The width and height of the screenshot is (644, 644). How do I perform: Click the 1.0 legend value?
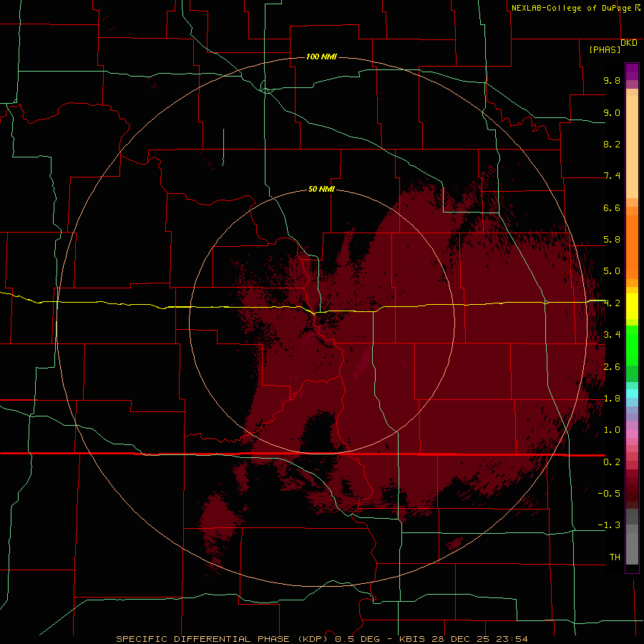click(x=612, y=430)
